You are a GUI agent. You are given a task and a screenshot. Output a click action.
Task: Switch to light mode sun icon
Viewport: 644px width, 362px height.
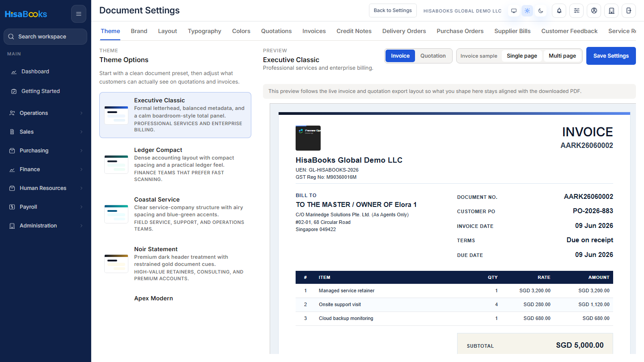coord(527,11)
